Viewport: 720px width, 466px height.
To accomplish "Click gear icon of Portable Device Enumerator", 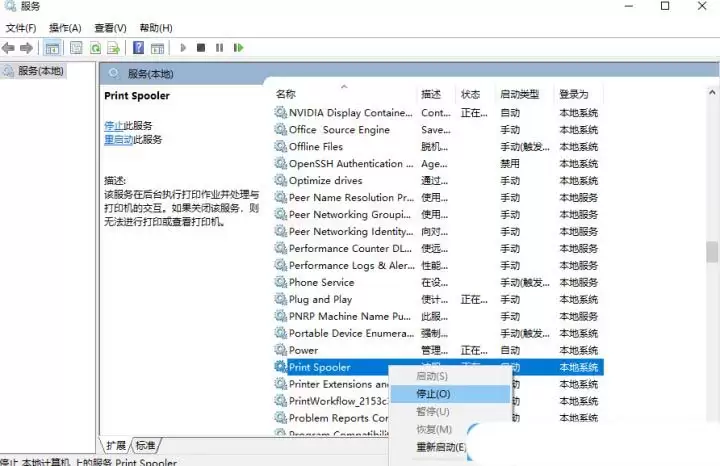I will tap(281, 333).
